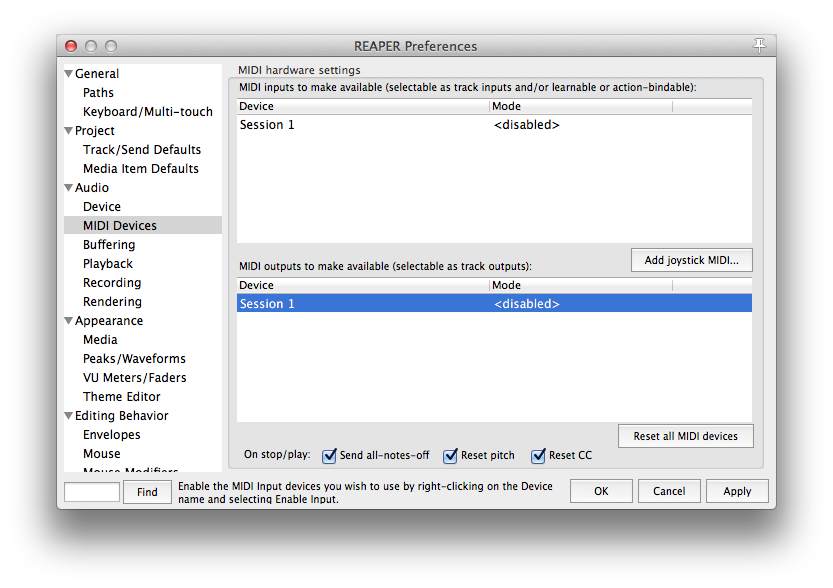The width and height of the screenshot is (833, 588).
Task: Sort MIDI outputs by Mode column header
Action: coord(581,285)
